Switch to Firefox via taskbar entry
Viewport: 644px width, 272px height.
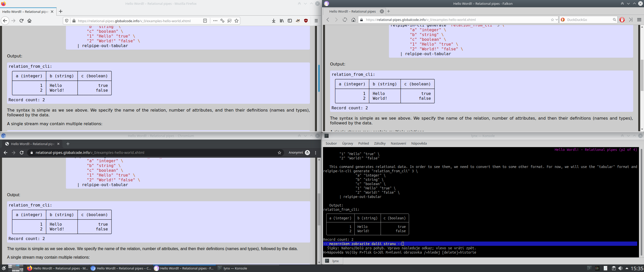(x=57, y=268)
